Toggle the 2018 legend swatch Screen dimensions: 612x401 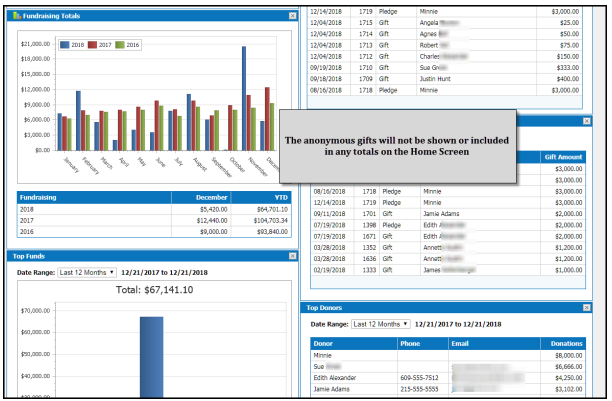point(65,45)
